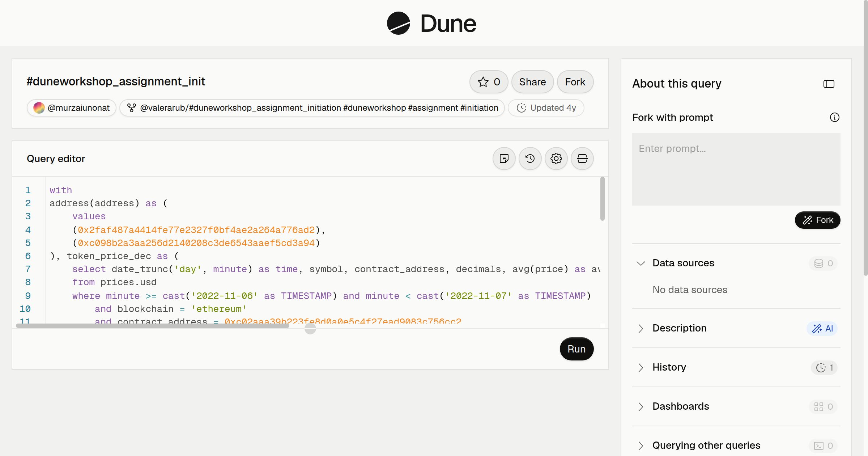Expand the Dashboards section

click(x=641, y=406)
